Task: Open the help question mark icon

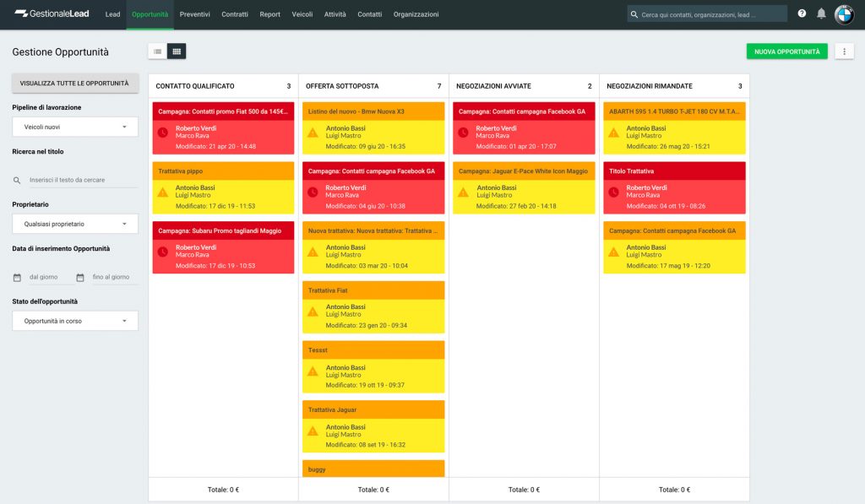Action: tap(802, 14)
